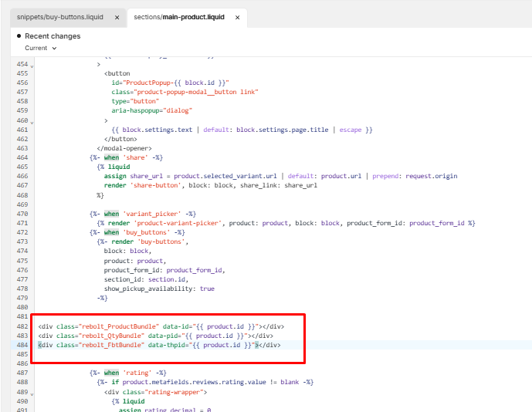Click the section_id: section.id line

146,279
